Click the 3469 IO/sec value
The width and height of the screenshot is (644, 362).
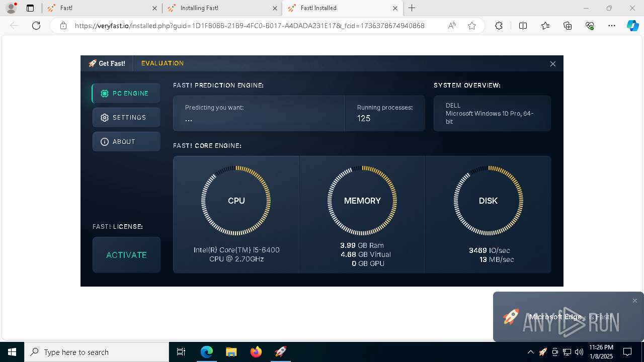pos(489,250)
